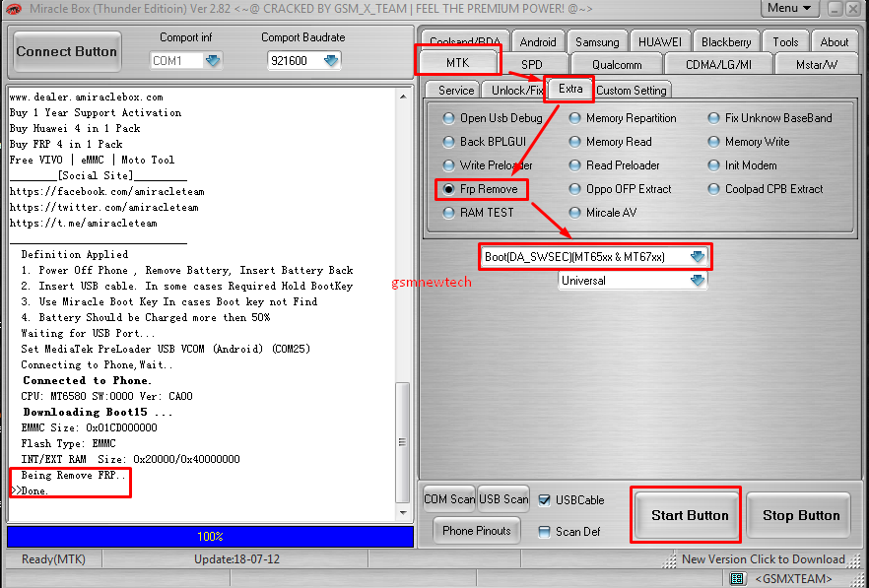Select the RAM TEST radio option
This screenshot has height=588, width=869.
(x=448, y=213)
